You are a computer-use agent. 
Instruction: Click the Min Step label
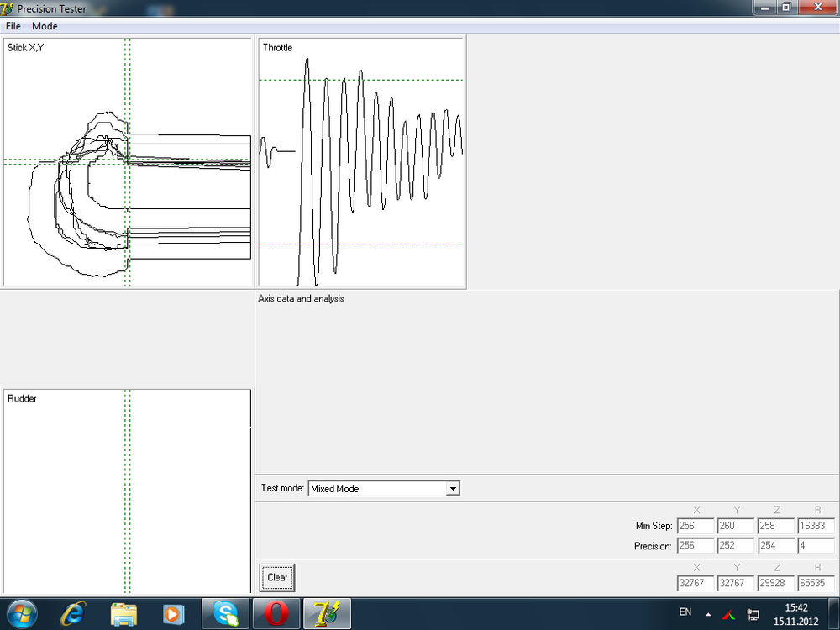654,526
